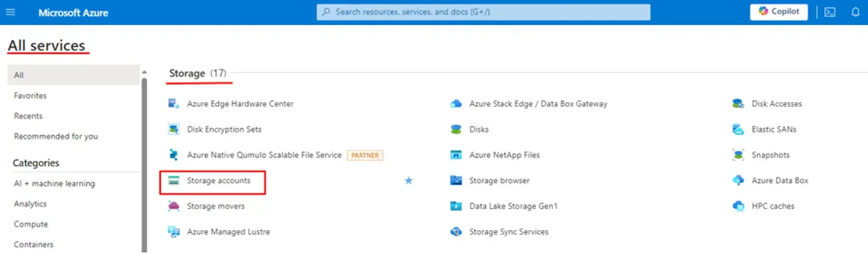Select the Compute category

31,224
